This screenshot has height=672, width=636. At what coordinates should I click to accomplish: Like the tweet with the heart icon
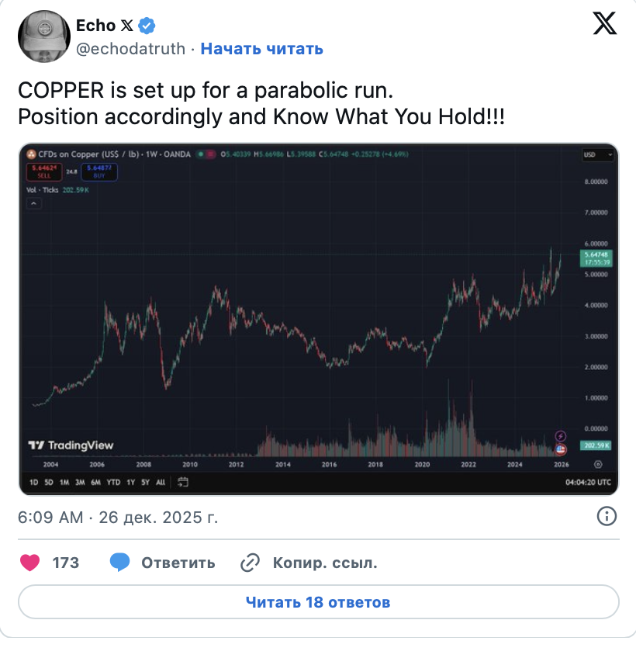30,563
